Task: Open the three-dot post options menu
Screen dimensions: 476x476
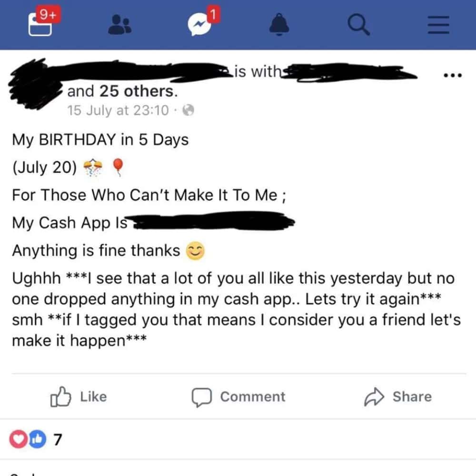Action: [x=453, y=75]
